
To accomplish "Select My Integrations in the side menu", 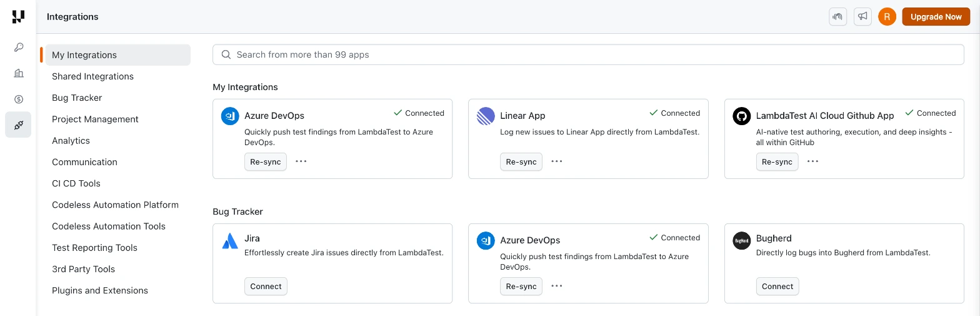I will [x=118, y=55].
